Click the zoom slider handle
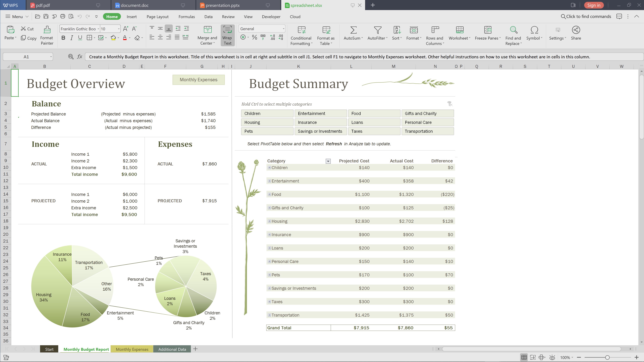This screenshot has width=644, height=362. 607,358
